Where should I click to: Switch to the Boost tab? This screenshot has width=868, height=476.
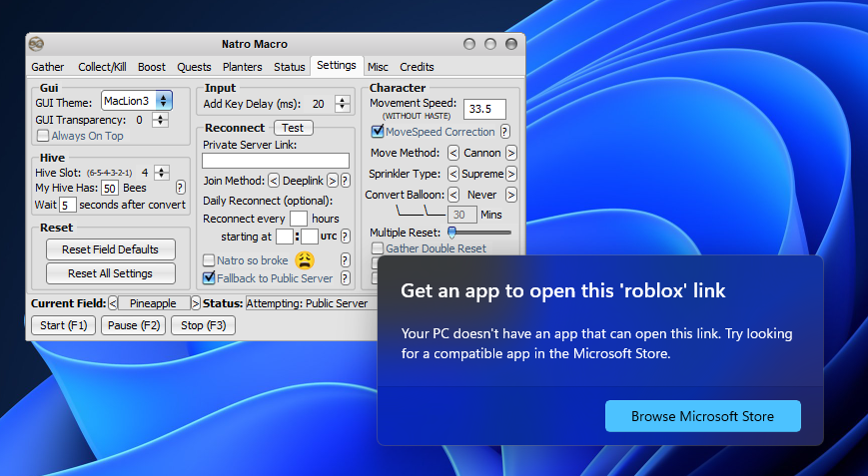pos(152,66)
